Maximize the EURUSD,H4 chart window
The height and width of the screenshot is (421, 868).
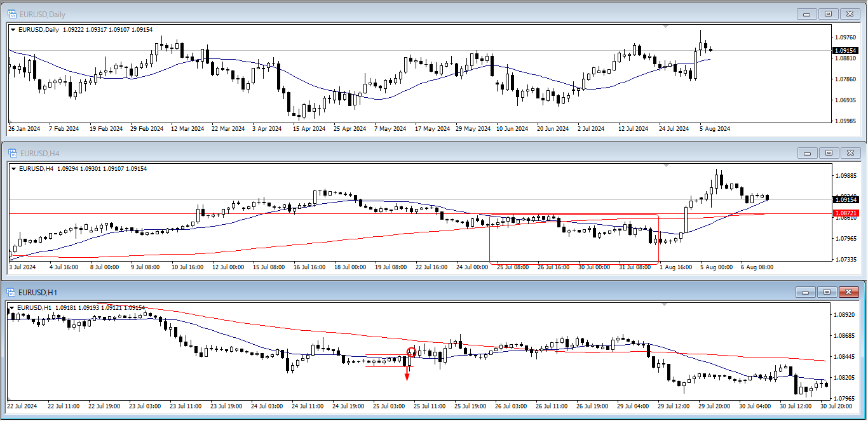[829, 153]
